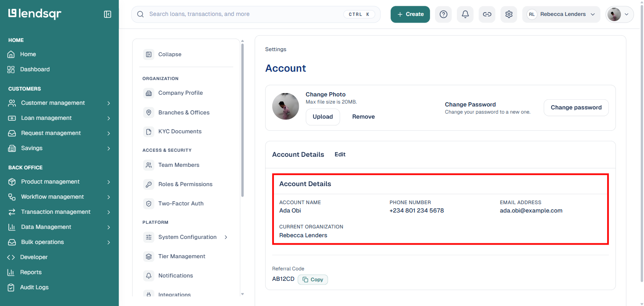The height and width of the screenshot is (306, 644).
Task: Copy the referral code AB12CD
Action: (x=313, y=280)
